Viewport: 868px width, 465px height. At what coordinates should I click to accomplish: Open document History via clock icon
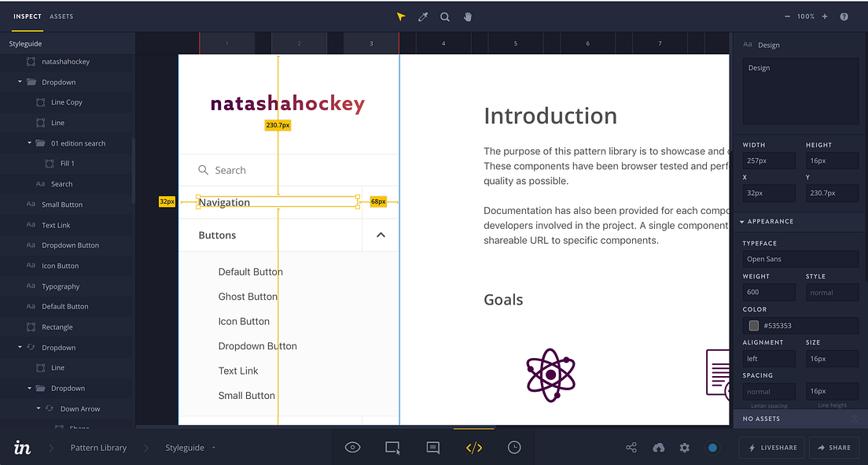click(514, 447)
